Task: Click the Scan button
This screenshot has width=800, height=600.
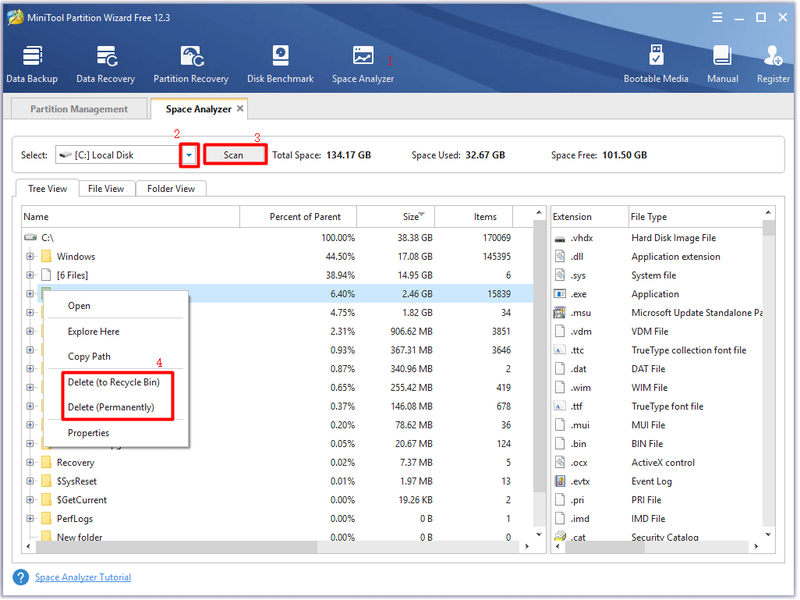Action: click(234, 155)
